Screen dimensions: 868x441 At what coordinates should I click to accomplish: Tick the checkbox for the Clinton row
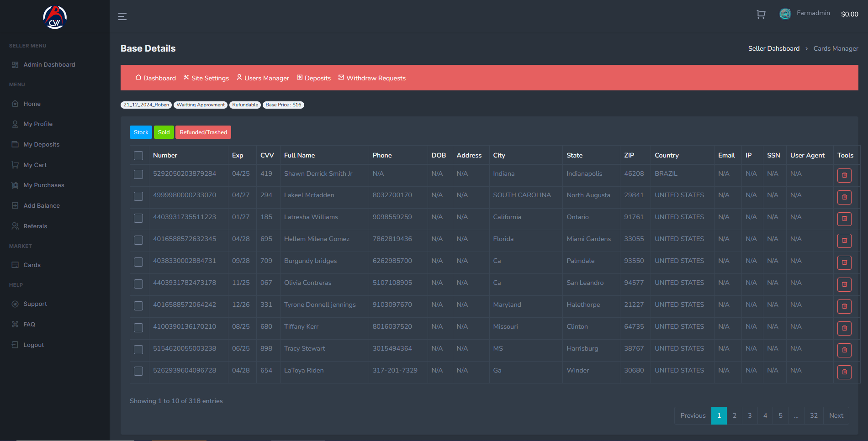(x=138, y=328)
